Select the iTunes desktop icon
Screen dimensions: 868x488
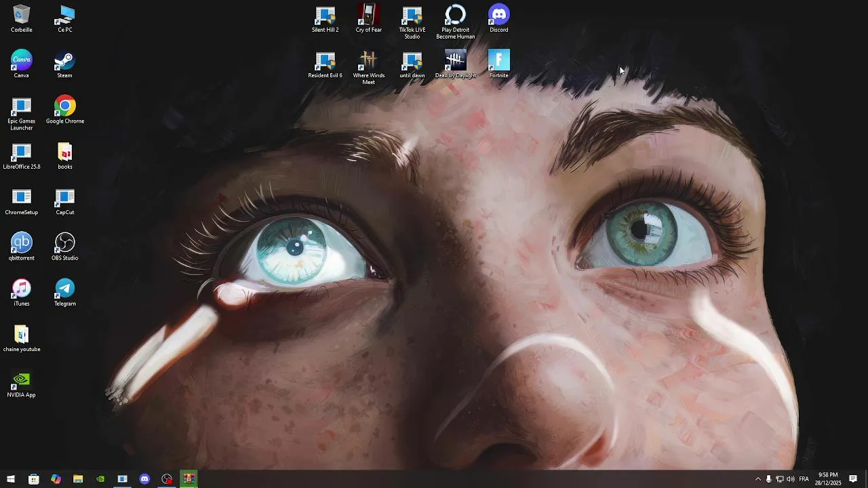21,293
